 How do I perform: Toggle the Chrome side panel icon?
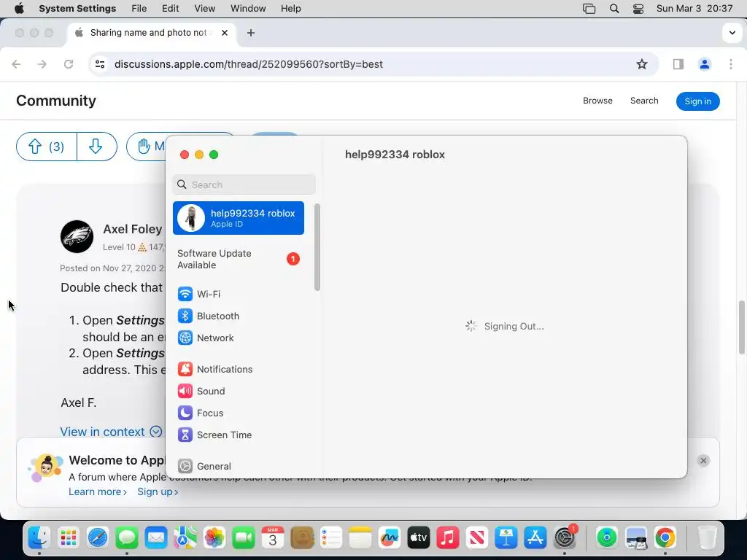[x=678, y=64]
